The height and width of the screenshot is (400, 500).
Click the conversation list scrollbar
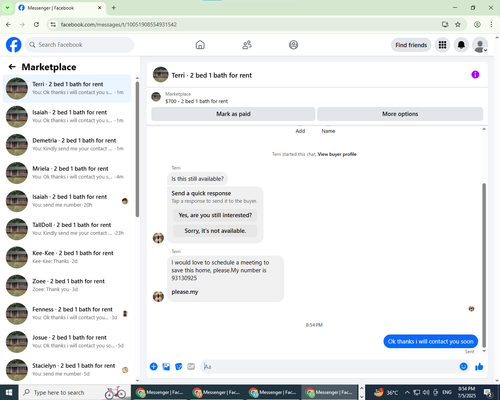coord(137,148)
